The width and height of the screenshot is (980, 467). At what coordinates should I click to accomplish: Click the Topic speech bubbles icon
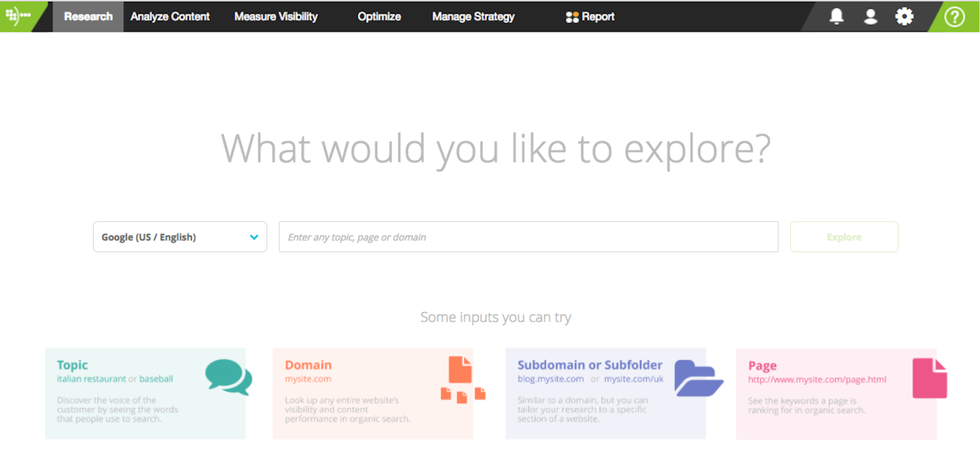pyautogui.click(x=229, y=377)
